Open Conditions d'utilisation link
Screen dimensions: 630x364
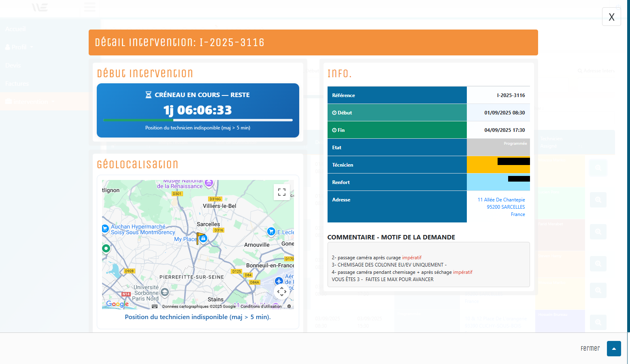coord(261,306)
